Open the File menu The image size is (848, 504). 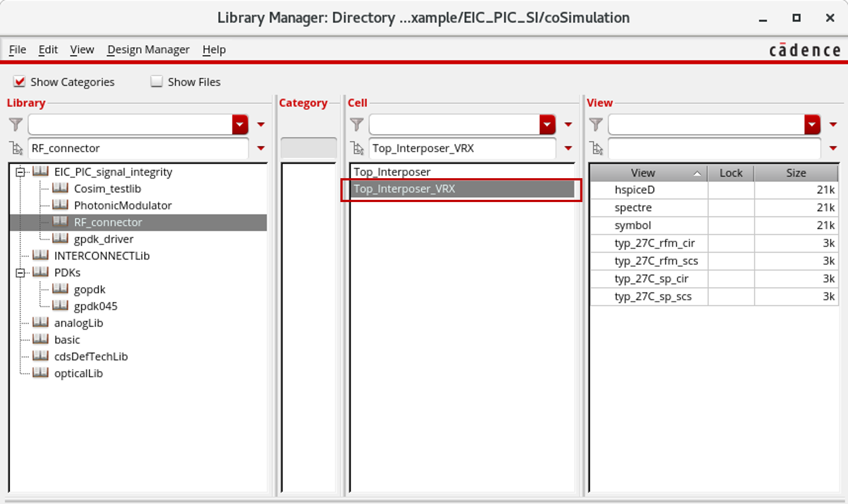click(x=17, y=50)
